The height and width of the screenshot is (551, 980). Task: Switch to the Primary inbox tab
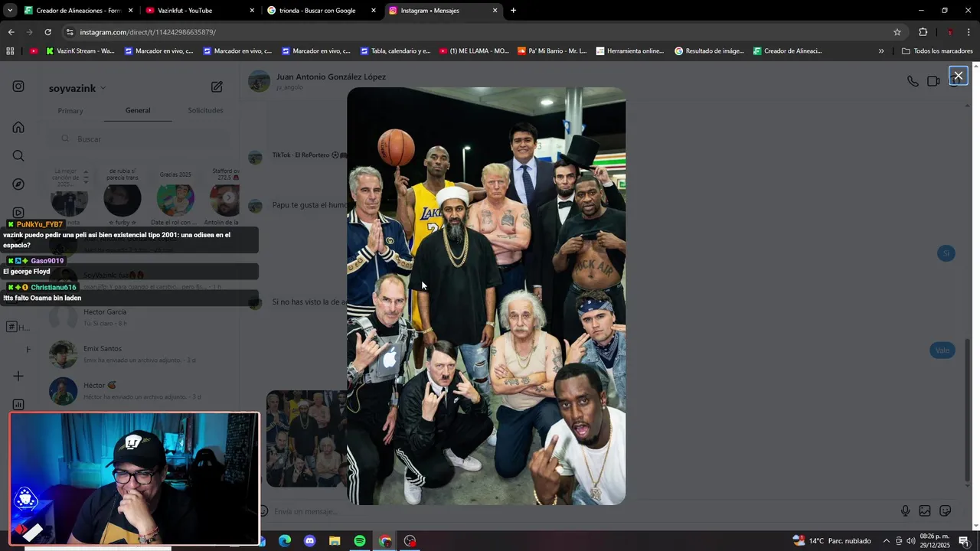point(70,111)
